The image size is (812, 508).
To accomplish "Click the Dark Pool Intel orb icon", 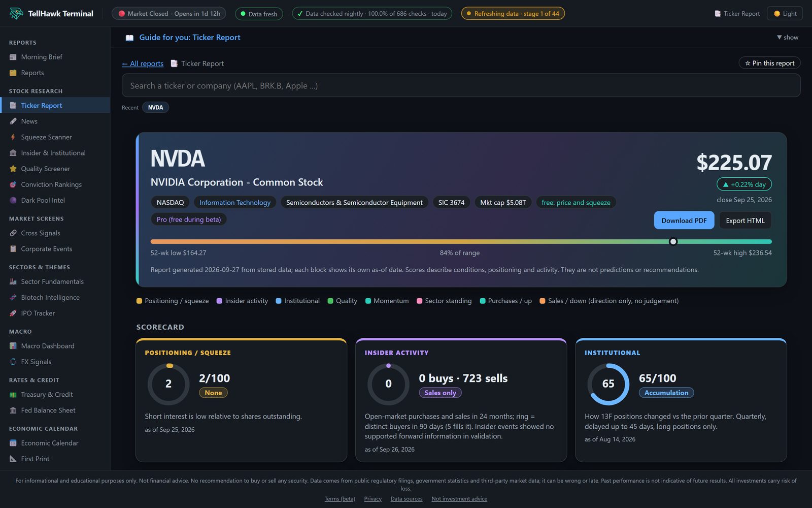I will tap(13, 200).
